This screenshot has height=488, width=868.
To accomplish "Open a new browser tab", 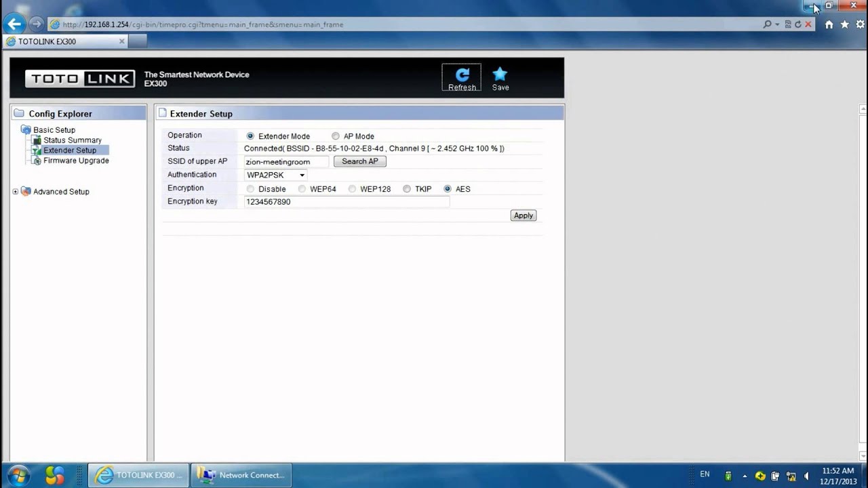I will coord(138,41).
